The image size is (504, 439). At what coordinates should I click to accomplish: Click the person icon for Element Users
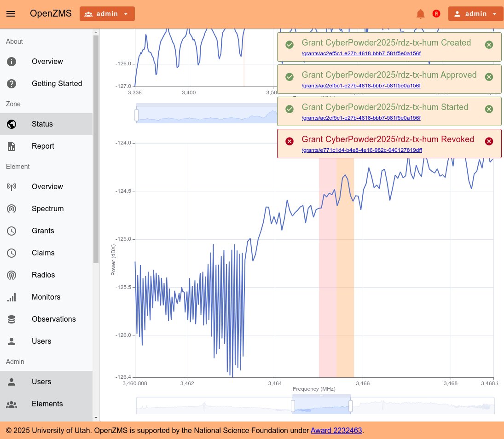pos(12,341)
